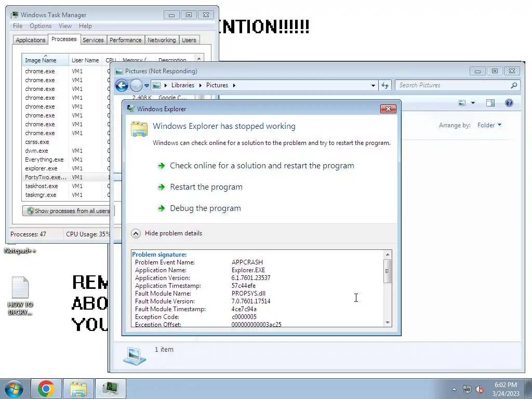Select the taskmgr.exe process row
Viewport: 532px width, 399px height.
click(x=66, y=195)
